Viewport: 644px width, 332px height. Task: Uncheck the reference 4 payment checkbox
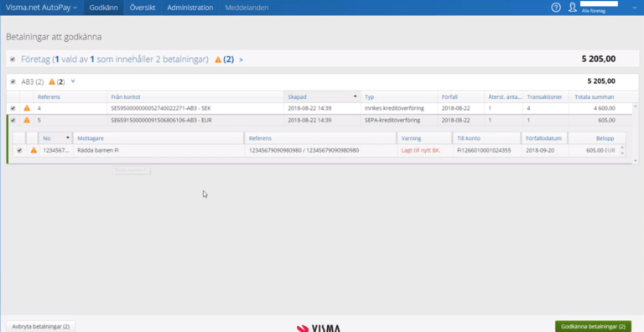[13, 108]
